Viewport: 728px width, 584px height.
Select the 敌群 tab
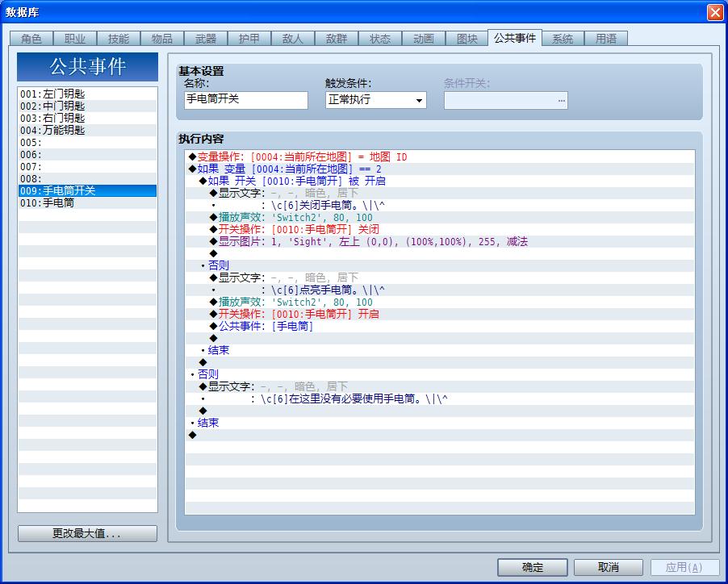(337, 39)
